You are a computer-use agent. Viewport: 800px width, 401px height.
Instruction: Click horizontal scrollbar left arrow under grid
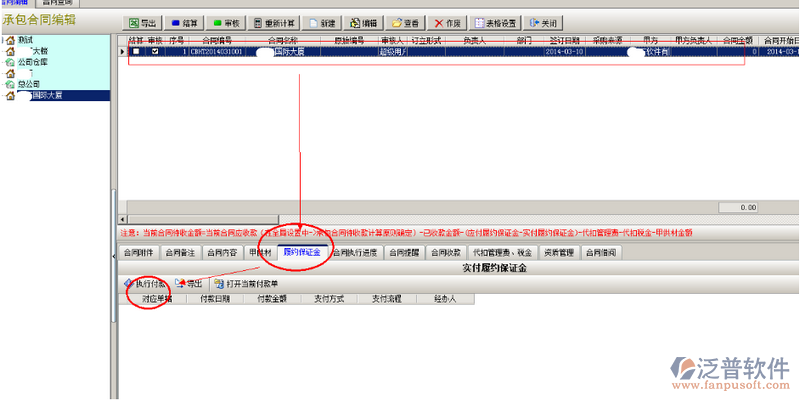(122, 219)
